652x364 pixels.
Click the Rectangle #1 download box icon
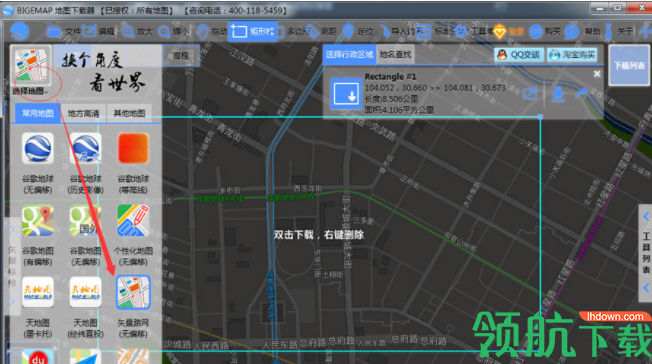(x=346, y=93)
